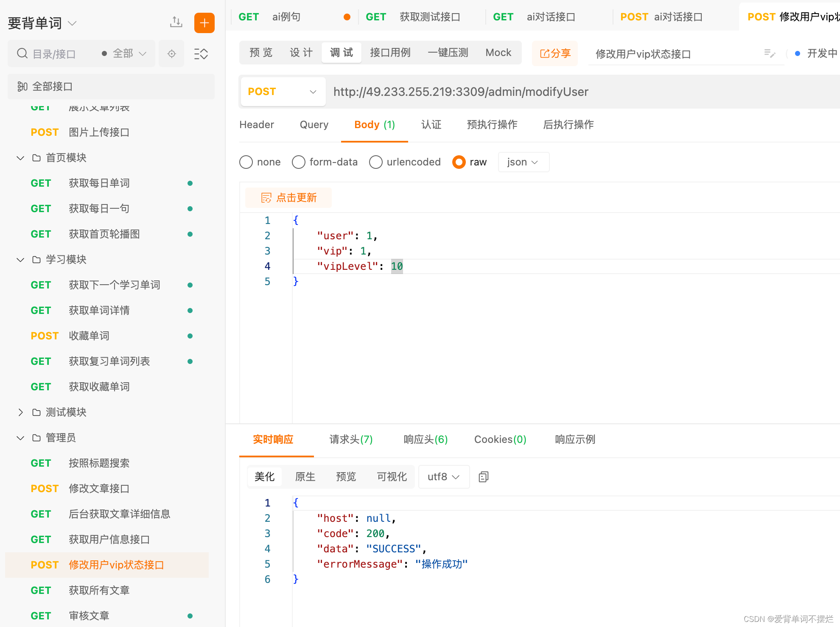The width and height of the screenshot is (840, 627).
Task: Click the locate current interface target icon
Action: pos(171,54)
